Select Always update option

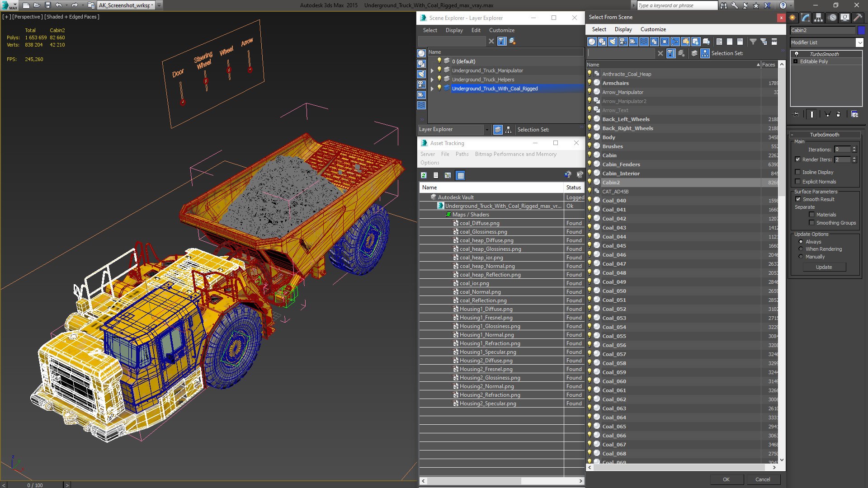point(801,242)
